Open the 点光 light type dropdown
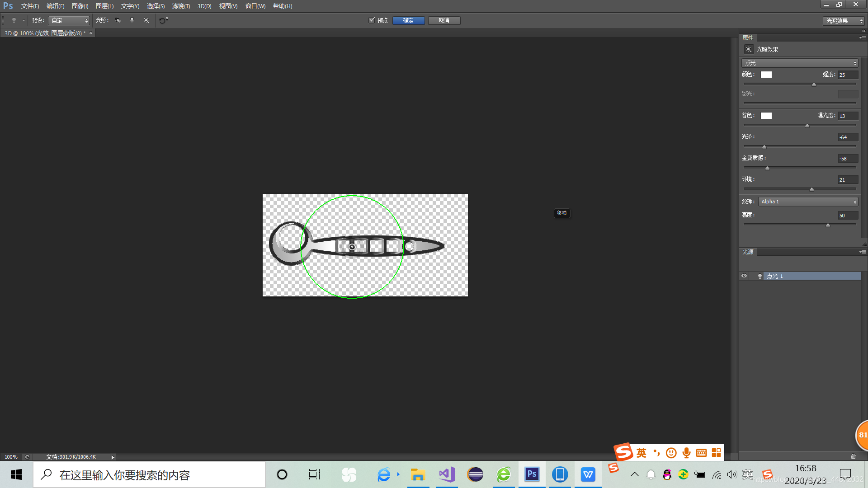 800,63
